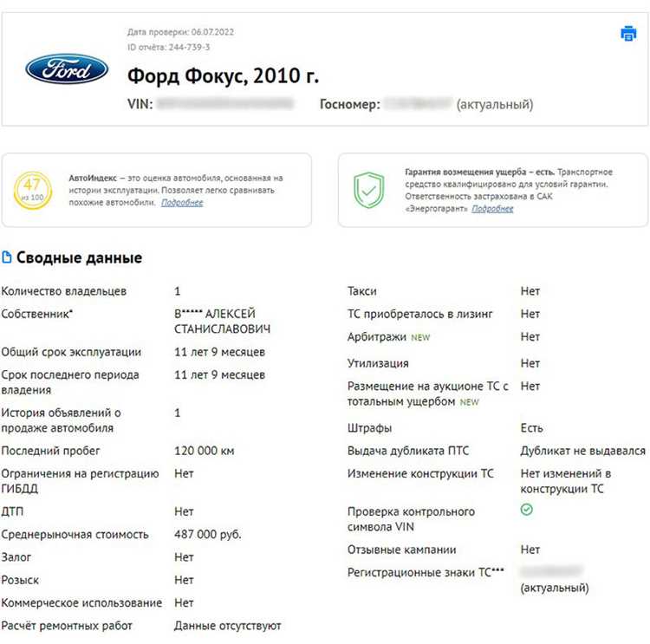Click the Среднерыночная стоимость label
This screenshot has height=644, width=650.
(75, 534)
